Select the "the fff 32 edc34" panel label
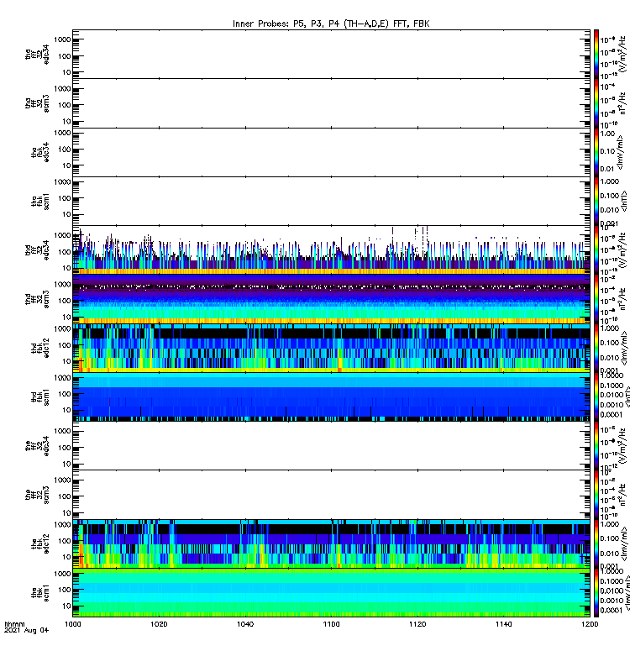Screen dimensions: 630x672 [37, 446]
